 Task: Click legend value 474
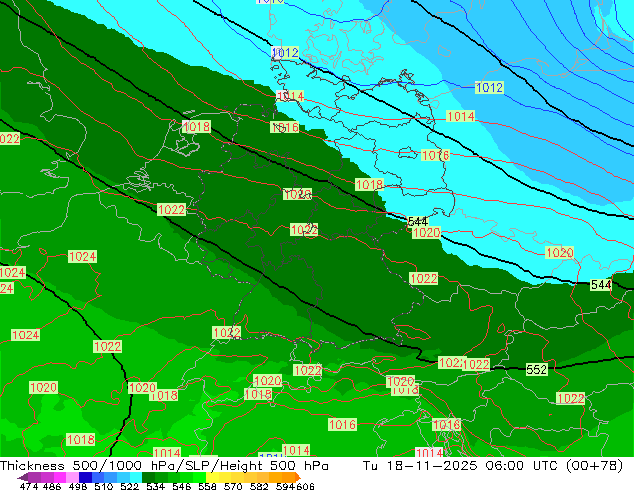pyautogui.click(x=29, y=486)
